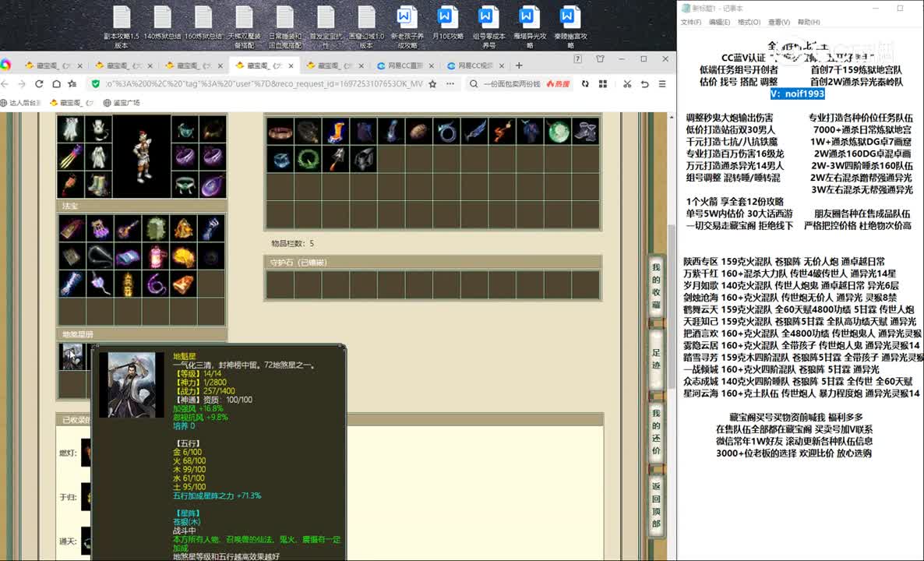Open Notepad 查看(V) menu
924x561 pixels.
(x=778, y=23)
